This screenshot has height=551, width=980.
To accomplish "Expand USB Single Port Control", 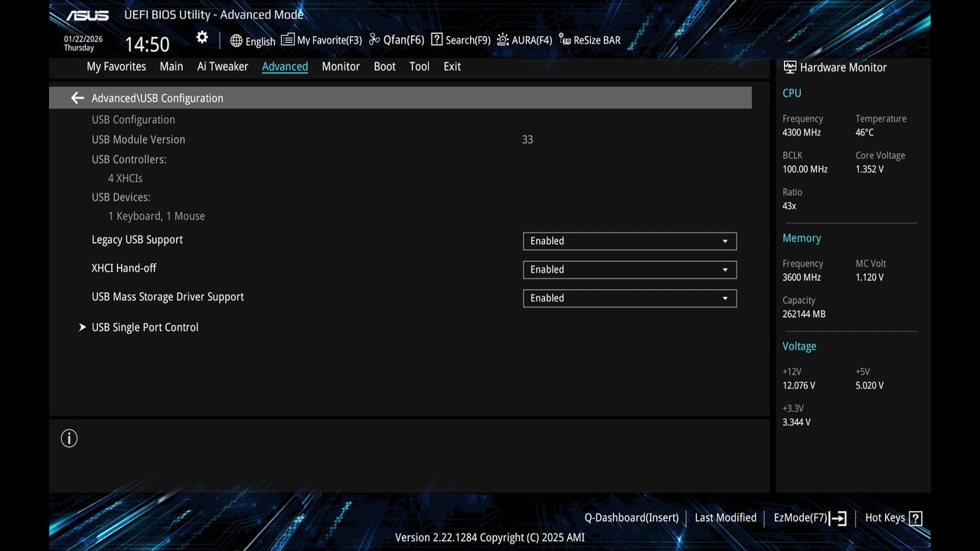I will click(x=145, y=327).
